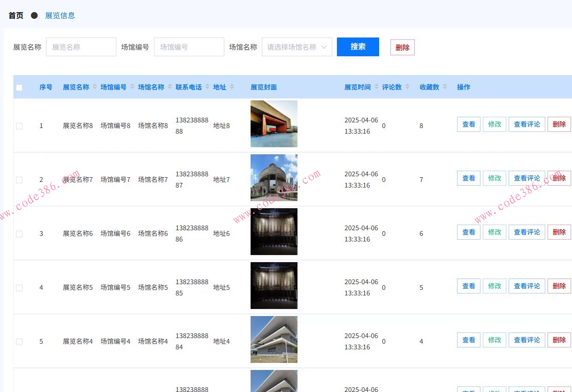The height and width of the screenshot is (392, 572).
Task: Click the blue 搜索 button
Action: pos(358,47)
